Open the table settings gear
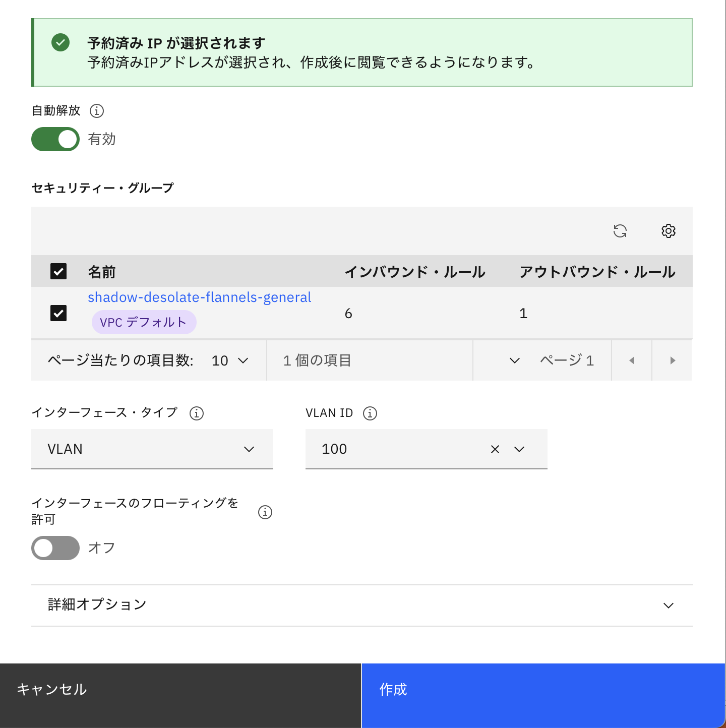This screenshot has width=726, height=728. (668, 231)
